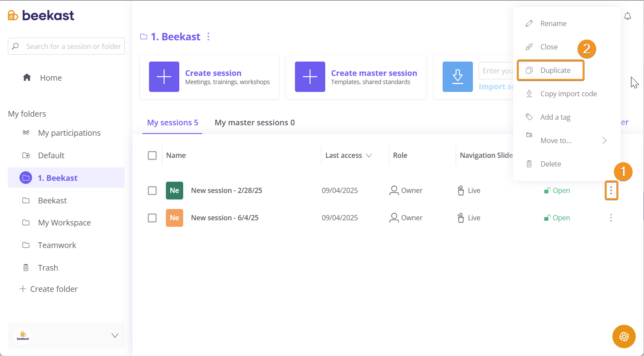Click the Role column header
The height and width of the screenshot is (356, 644).
point(400,155)
